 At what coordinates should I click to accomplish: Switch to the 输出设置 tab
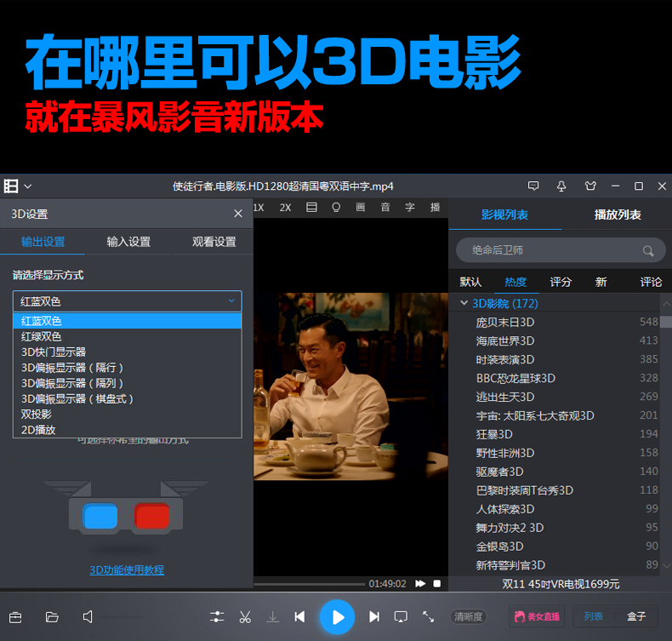(43, 242)
